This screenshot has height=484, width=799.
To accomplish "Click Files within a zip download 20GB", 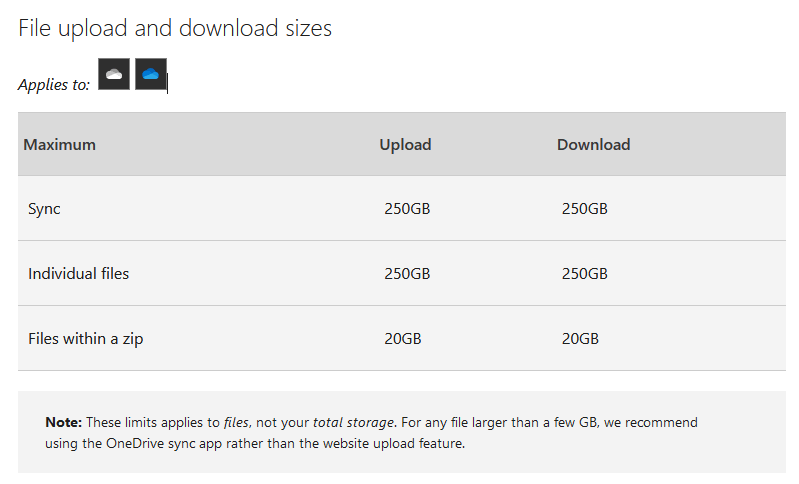I will [580, 338].
